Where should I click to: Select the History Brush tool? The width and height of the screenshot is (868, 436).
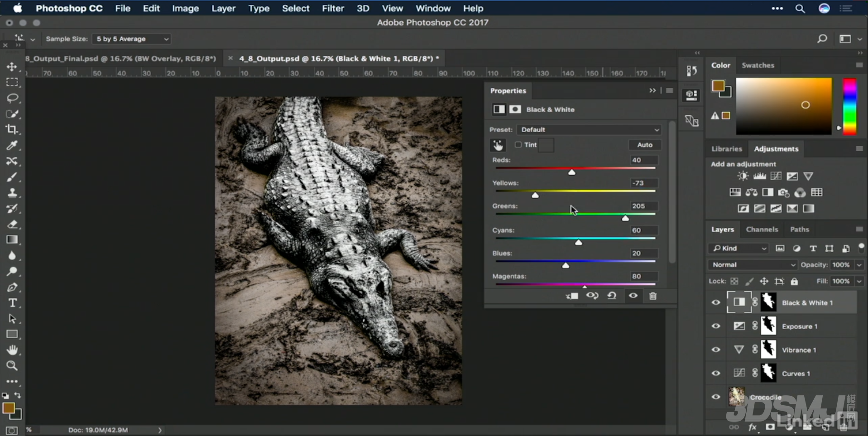[x=12, y=209]
